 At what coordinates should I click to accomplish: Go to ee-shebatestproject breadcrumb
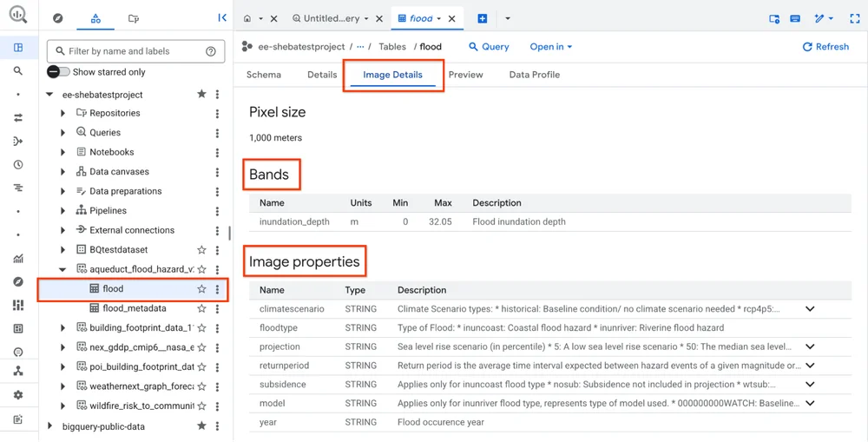coord(301,47)
